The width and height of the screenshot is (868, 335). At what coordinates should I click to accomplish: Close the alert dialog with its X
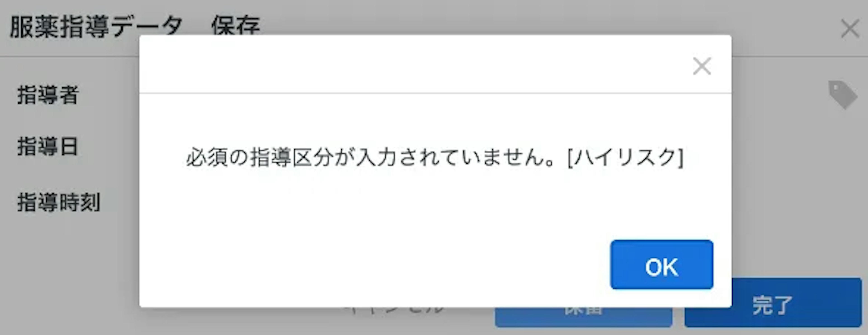(x=702, y=66)
